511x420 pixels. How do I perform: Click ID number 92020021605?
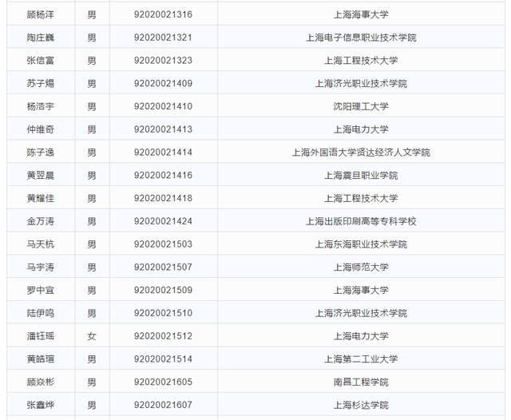pos(163,382)
